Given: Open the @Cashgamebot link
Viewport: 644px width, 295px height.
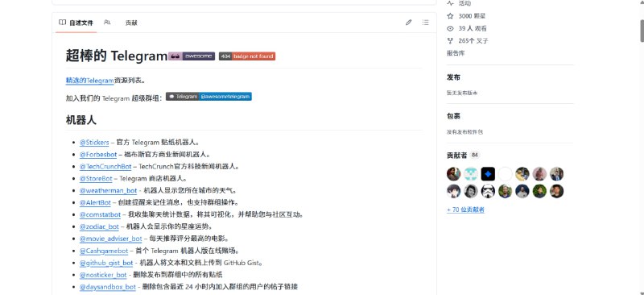Looking at the screenshot, I should 104,251.
